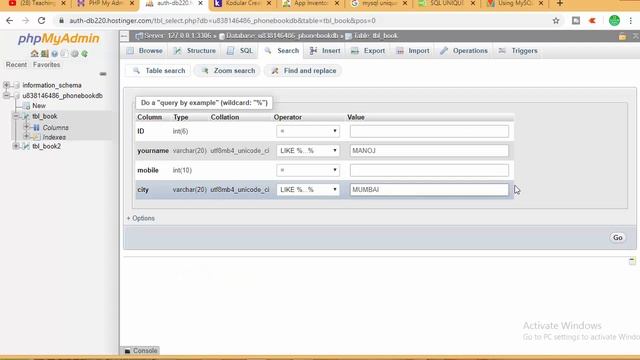Click the New table icon in tree
Screen dimensions: 640x360
(x=27, y=106)
